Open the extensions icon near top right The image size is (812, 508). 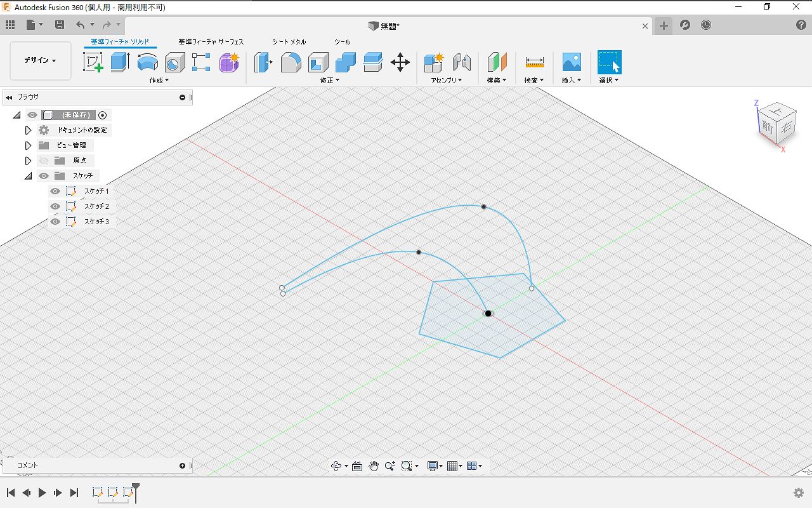(x=685, y=25)
